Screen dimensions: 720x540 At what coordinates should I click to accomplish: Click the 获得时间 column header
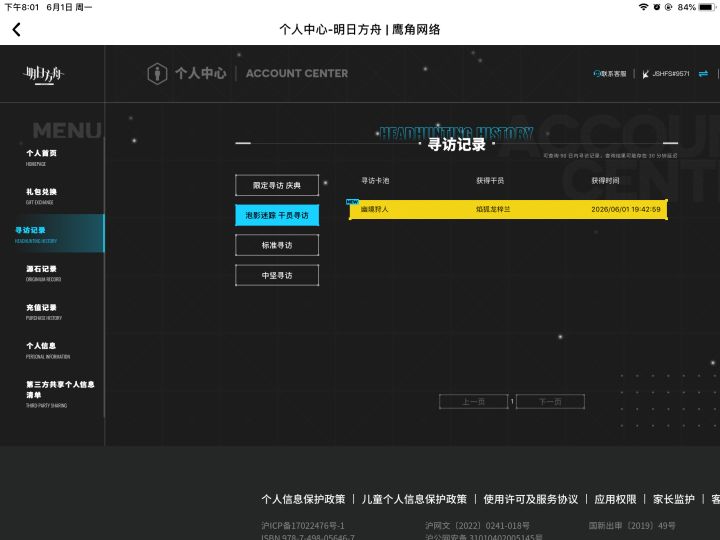(x=605, y=180)
